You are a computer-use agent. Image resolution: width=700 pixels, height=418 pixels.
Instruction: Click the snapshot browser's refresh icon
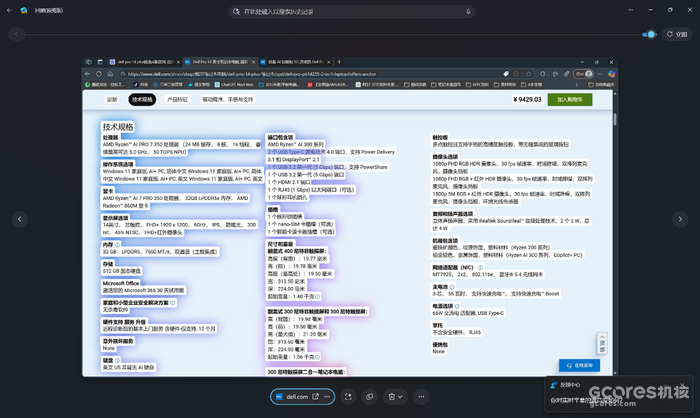click(x=99, y=74)
